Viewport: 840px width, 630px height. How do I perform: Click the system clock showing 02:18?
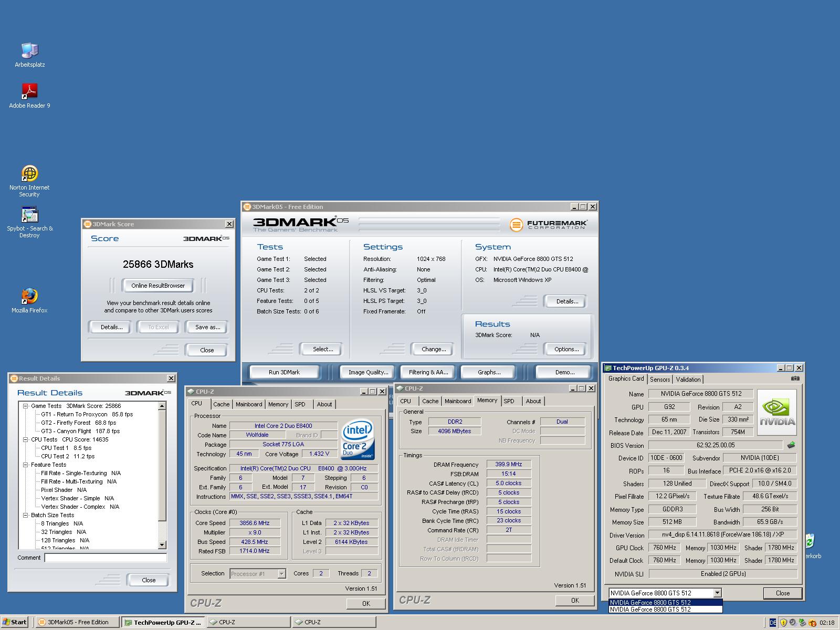click(x=826, y=623)
